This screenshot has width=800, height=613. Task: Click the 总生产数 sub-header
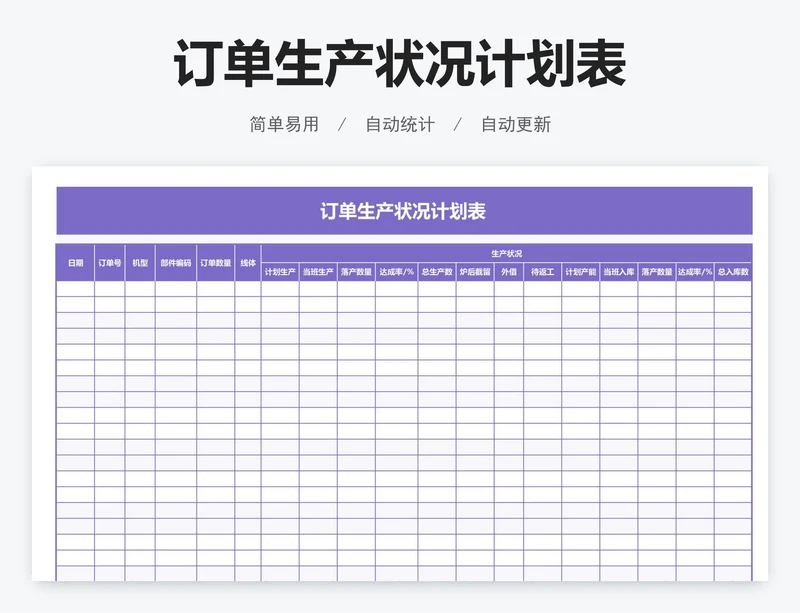click(x=437, y=272)
